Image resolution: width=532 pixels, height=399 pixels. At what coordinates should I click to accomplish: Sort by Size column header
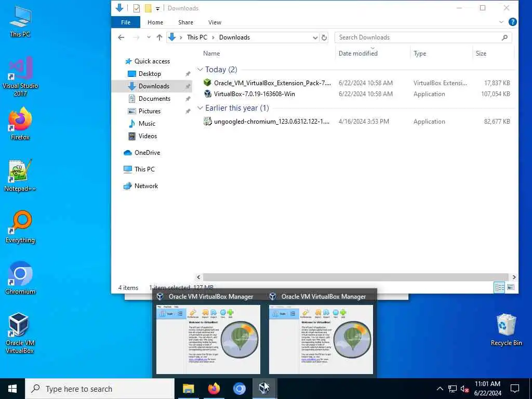[481, 54]
